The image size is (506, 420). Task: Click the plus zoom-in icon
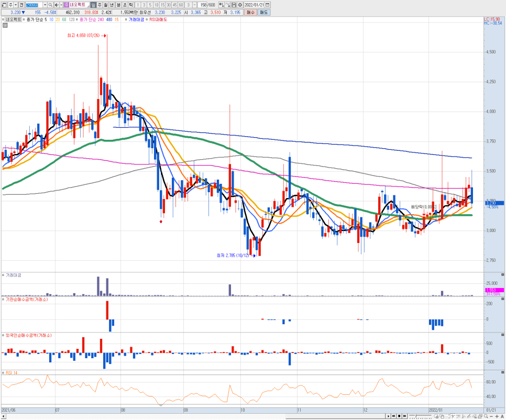(497, 416)
